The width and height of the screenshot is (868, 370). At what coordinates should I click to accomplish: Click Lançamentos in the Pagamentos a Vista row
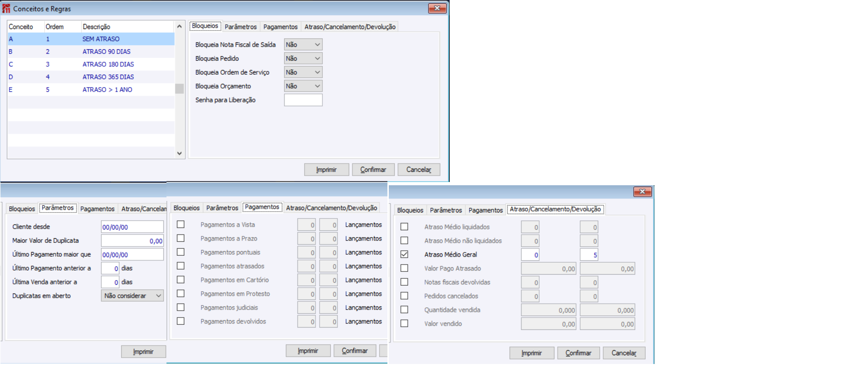363,224
